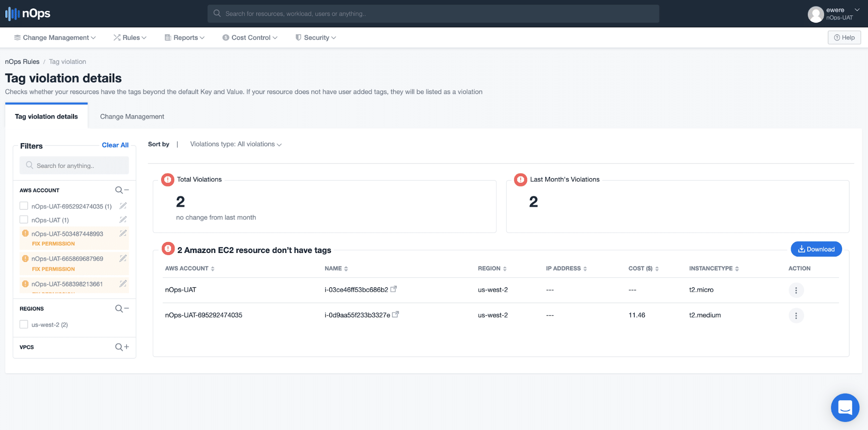The height and width of the screenshot is (430, 868).
Task: Click the Filters search for anything field
Action: (74, 165)
